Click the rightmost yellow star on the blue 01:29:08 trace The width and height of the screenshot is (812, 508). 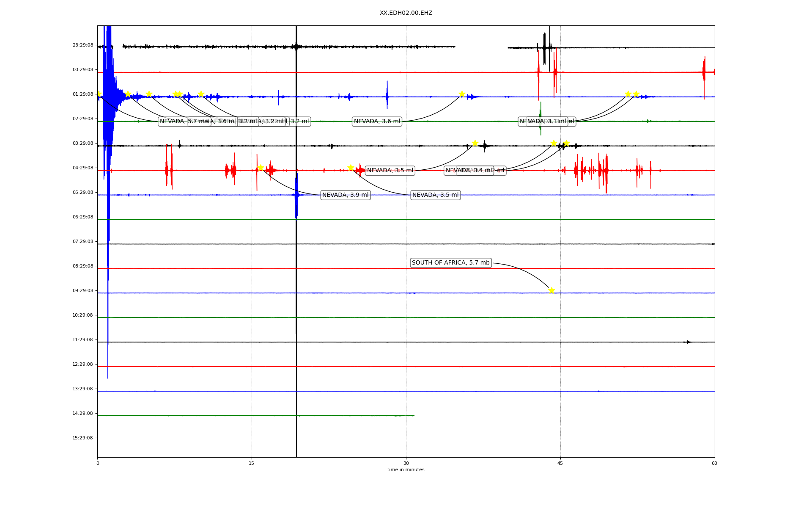[636, 94]
